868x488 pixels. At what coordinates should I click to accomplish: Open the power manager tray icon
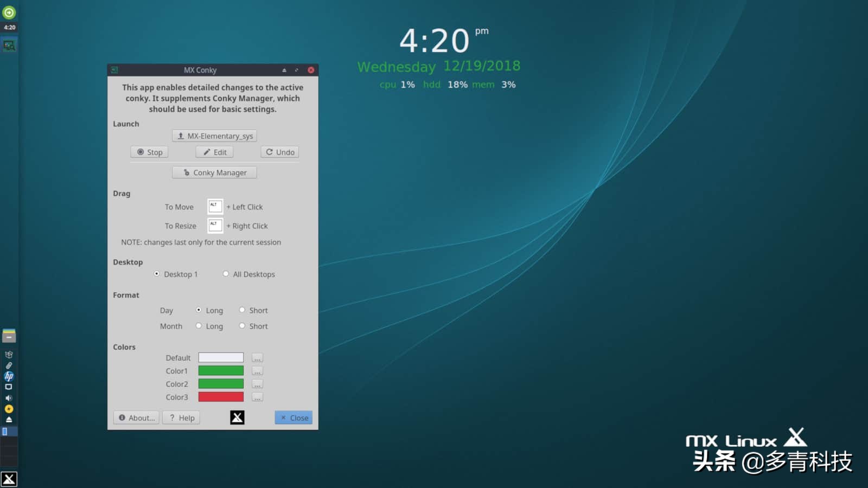point(9,409)
